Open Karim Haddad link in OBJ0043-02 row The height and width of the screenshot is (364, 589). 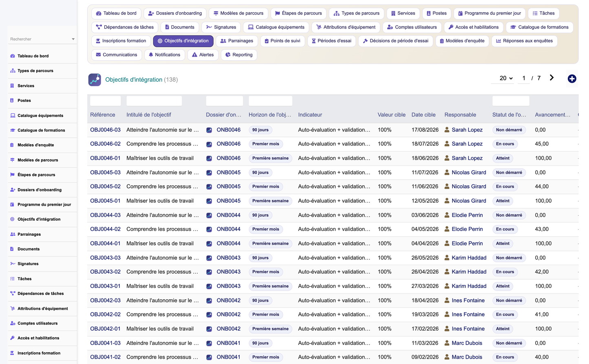tap(469, 272)
